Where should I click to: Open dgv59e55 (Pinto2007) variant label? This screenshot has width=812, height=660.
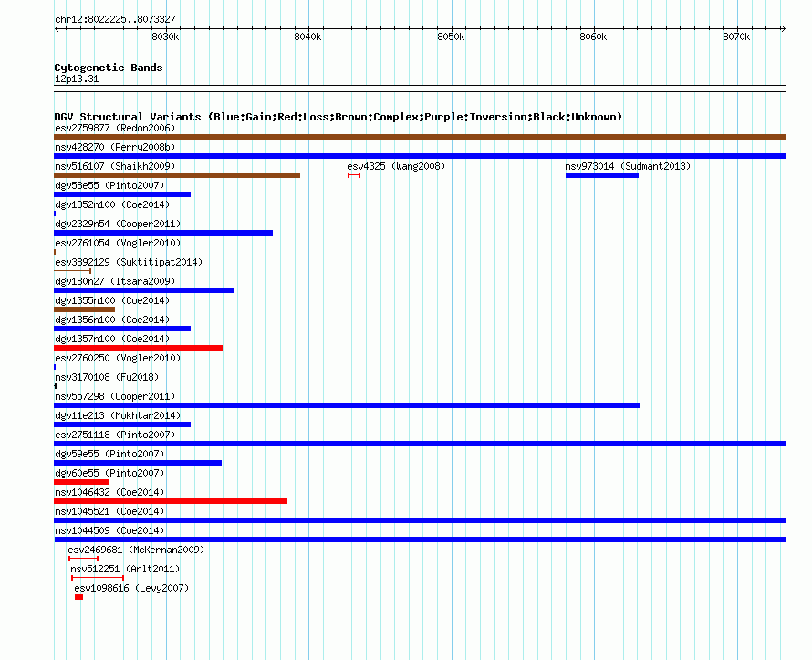coord(109,454)
